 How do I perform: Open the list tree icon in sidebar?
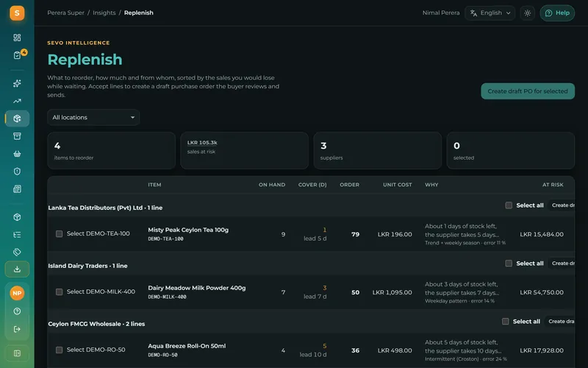pos(17,235)
